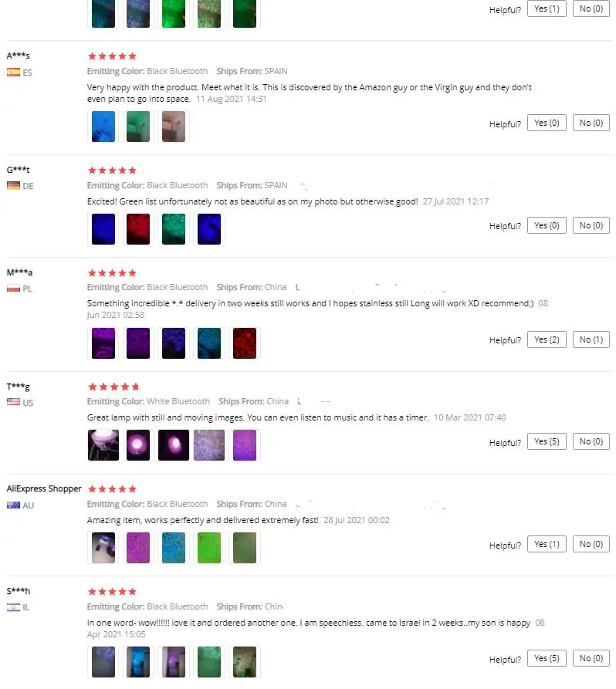Screen dimensions: 616x689
Task: View last red photo in M***a's review
Action: tap(245, 343)
